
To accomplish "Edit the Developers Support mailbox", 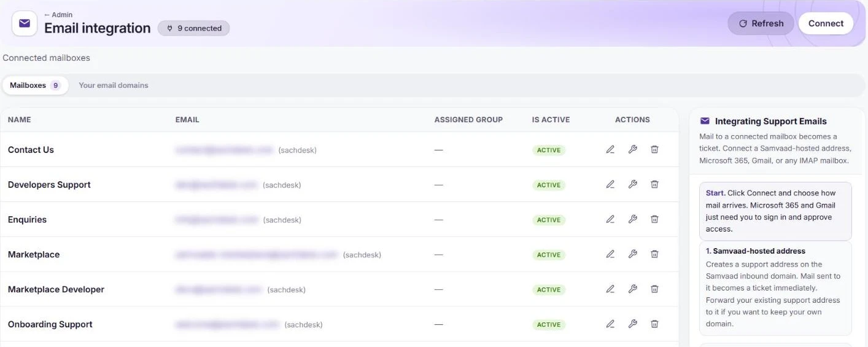I will click(x=610, y=184).
